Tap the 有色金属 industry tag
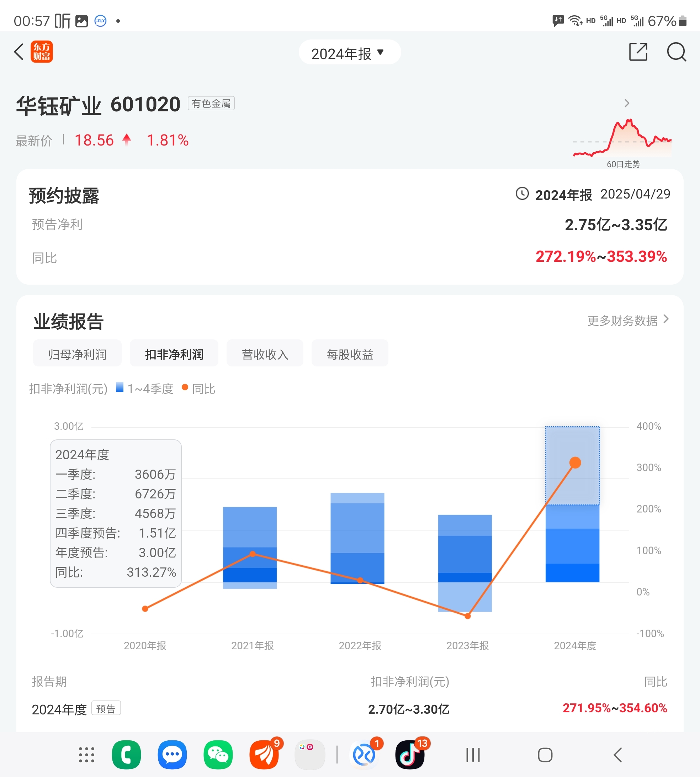 point(211,104)
